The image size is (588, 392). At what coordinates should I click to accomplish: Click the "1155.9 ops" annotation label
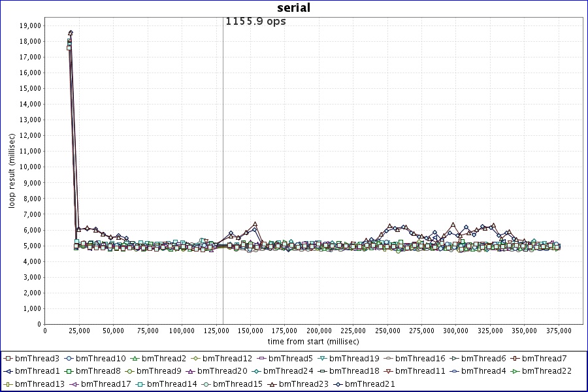255,21
